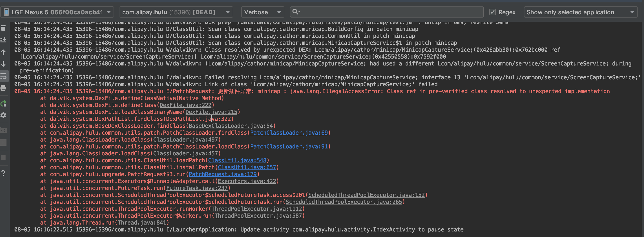Image resolution: width=644 pixels, height=237 pixels.
Task: Open ClassUtil.java:657 link
Action: coord(247,167)
